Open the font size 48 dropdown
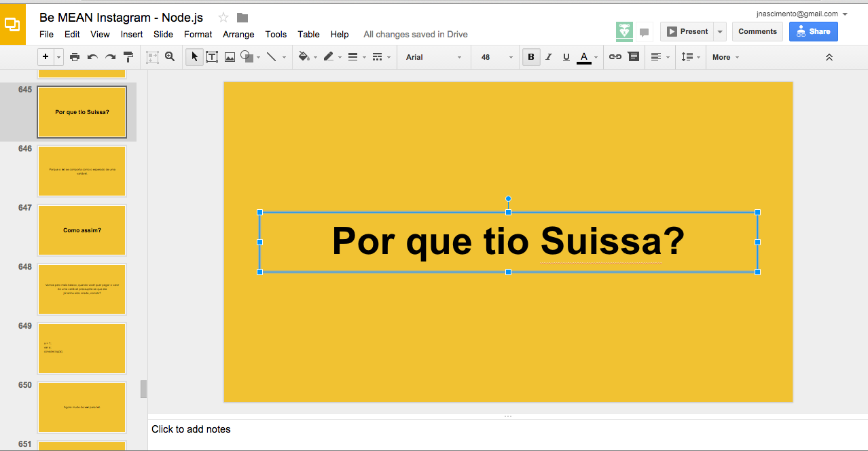Viewport: 868px width, 451px height. coord(496,57)
